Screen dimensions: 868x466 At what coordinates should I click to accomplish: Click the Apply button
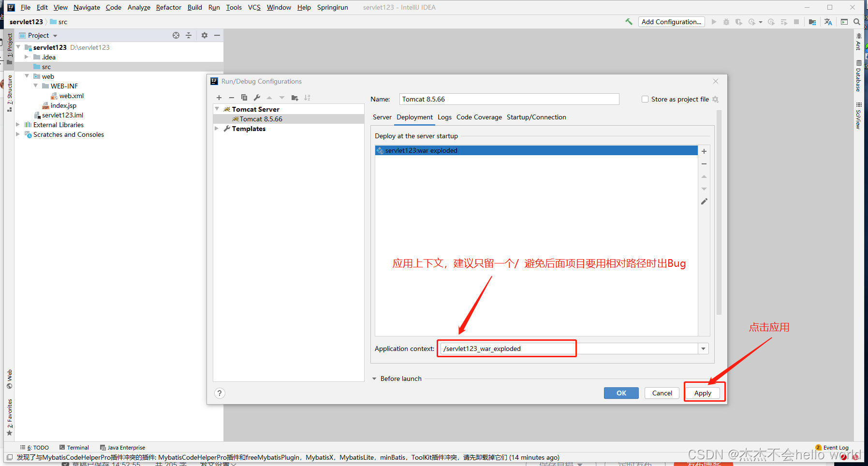tap(703, 393)
